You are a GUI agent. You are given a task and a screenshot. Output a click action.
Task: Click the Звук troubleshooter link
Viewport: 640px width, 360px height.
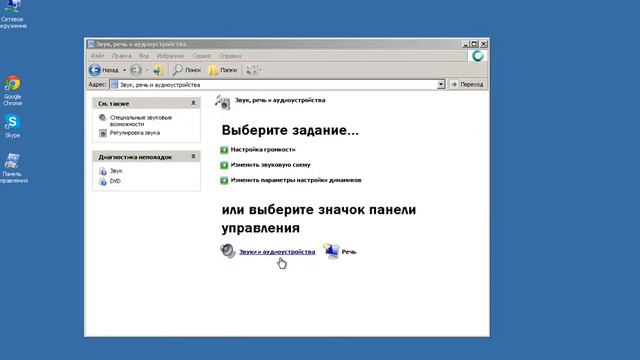pyautogui.click(x=116, y=171)
